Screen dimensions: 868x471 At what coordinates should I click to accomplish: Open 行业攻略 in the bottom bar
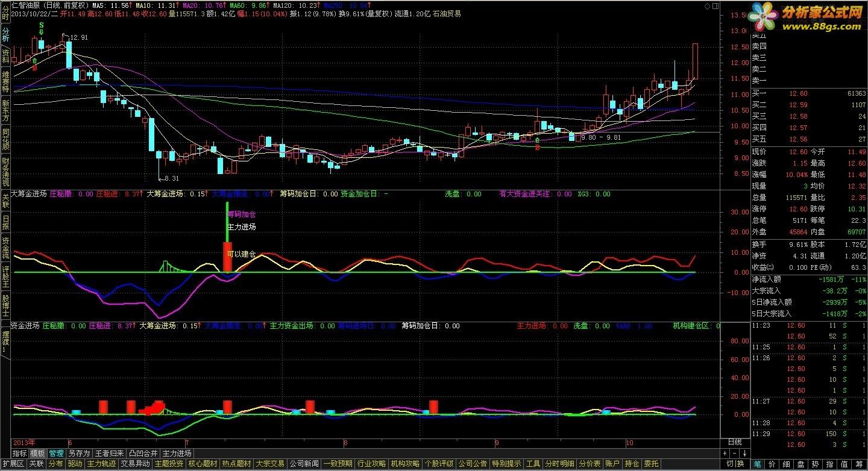371,464
